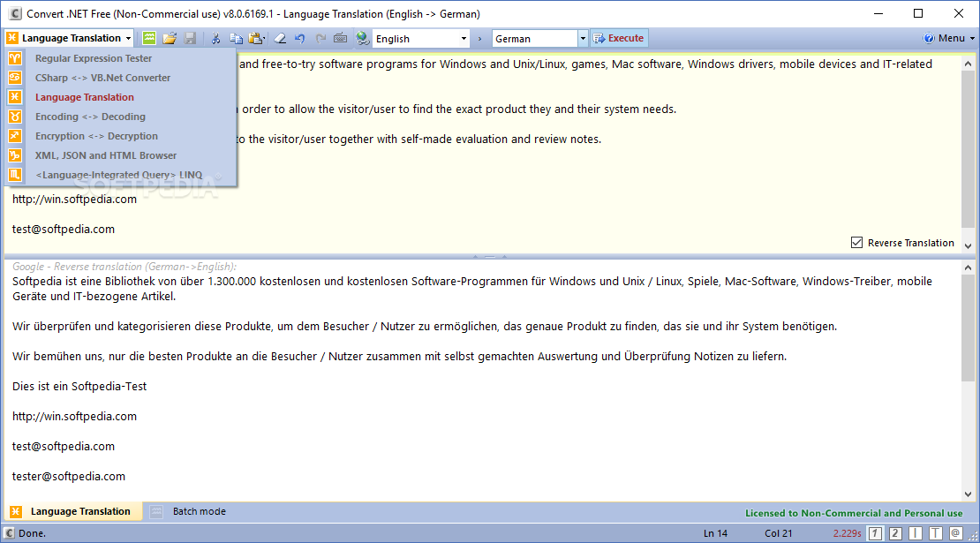980x543 pixels.
Task: Click the app icon in title bar
Action: 15,13
